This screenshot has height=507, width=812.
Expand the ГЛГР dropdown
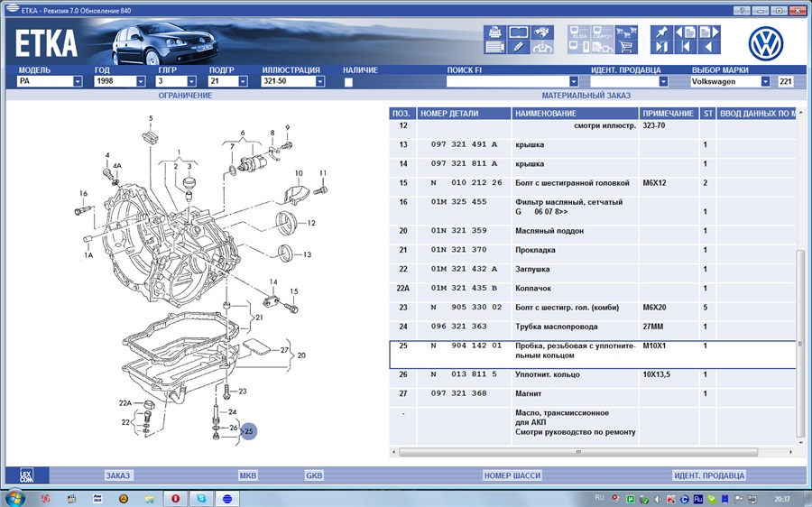191,81
